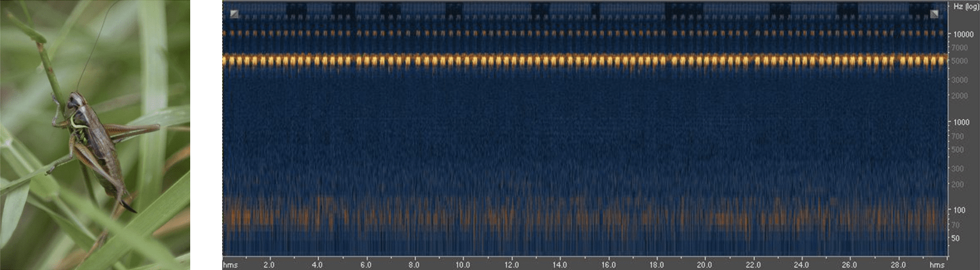The height and width of the screenshot is (270, 980).
Task: Set position at the 14.0 timeline marker
Action: tap(559, 265)
